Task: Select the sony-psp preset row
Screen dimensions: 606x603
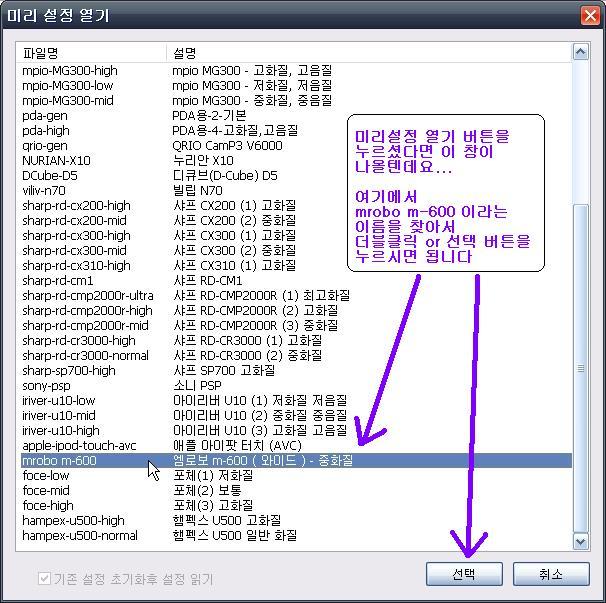Action: coord(296,385)
